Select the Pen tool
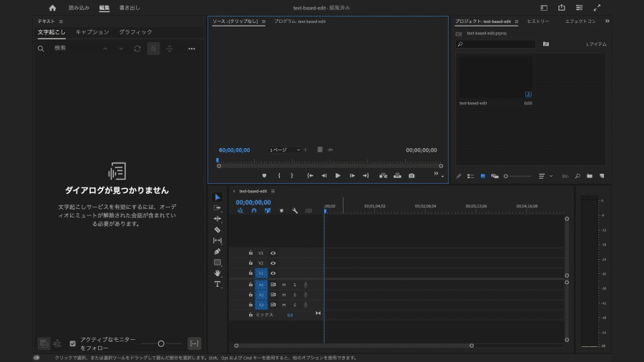The width and height of the screenshot is (644, 362). (x=218, y=252)
